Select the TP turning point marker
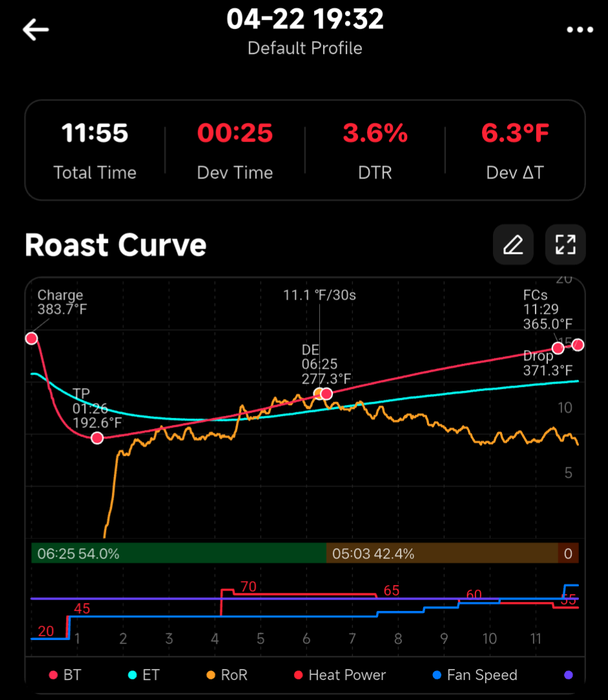This screenshot has height=700, width=608. [x=97, y=438]
